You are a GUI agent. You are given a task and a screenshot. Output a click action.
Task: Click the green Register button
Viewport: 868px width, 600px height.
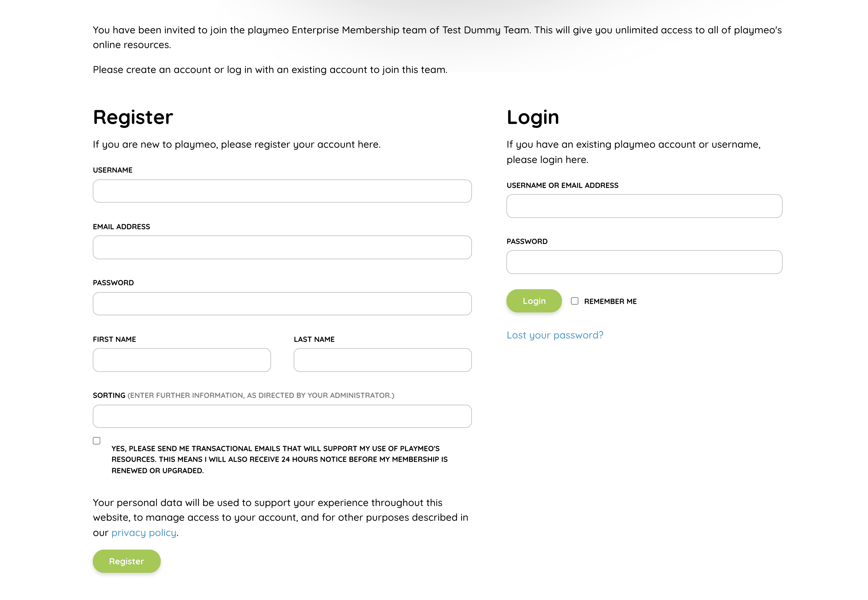(126, 561)
